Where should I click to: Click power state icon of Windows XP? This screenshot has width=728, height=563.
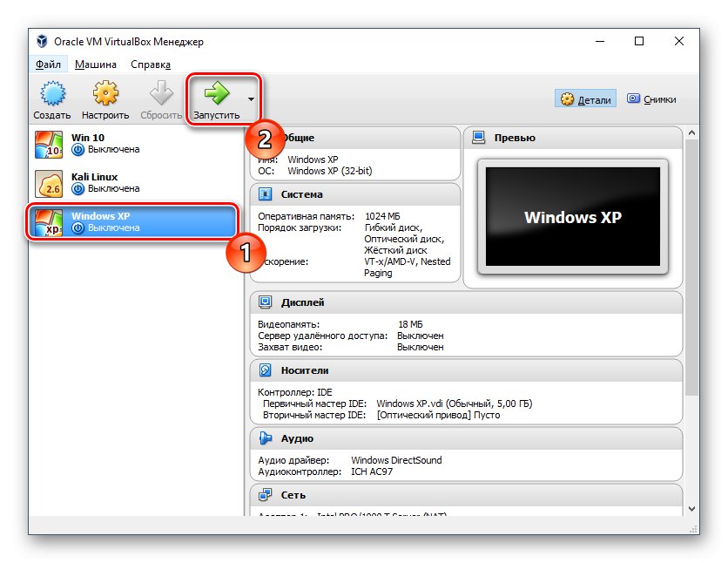pos(78,228)
